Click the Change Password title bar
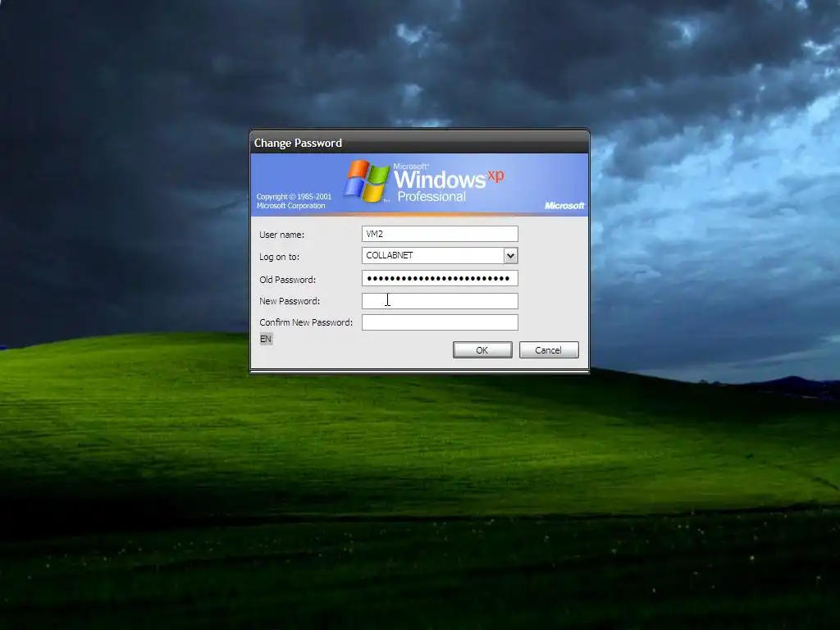The width and height of the screenshot is (840, 630). [419, 143]
